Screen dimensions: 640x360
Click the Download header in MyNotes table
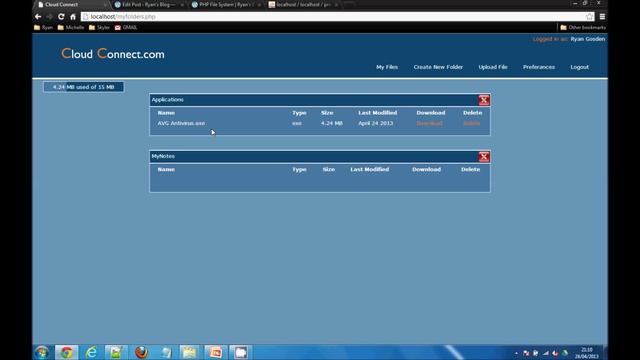coord(427,169)
